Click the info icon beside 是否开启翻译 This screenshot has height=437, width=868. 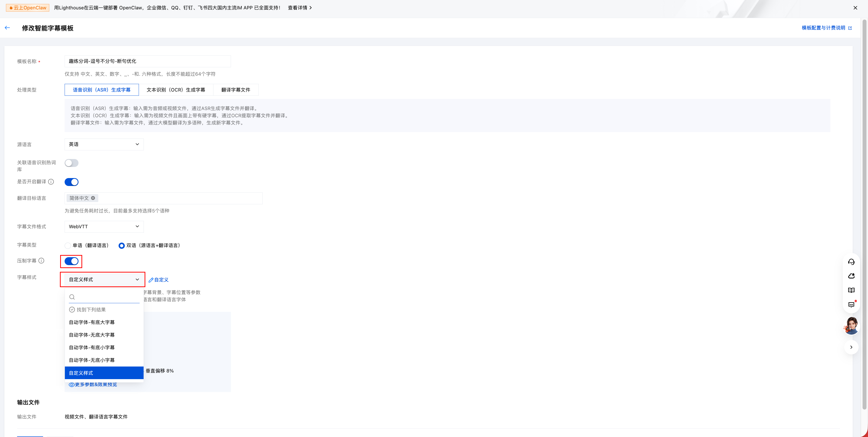tap(51, 182)
